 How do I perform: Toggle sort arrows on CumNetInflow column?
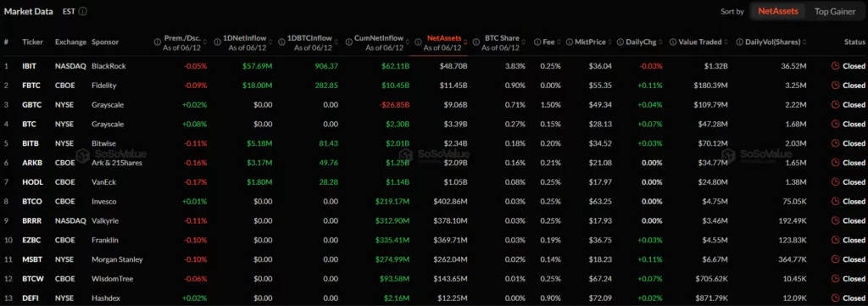407,42
